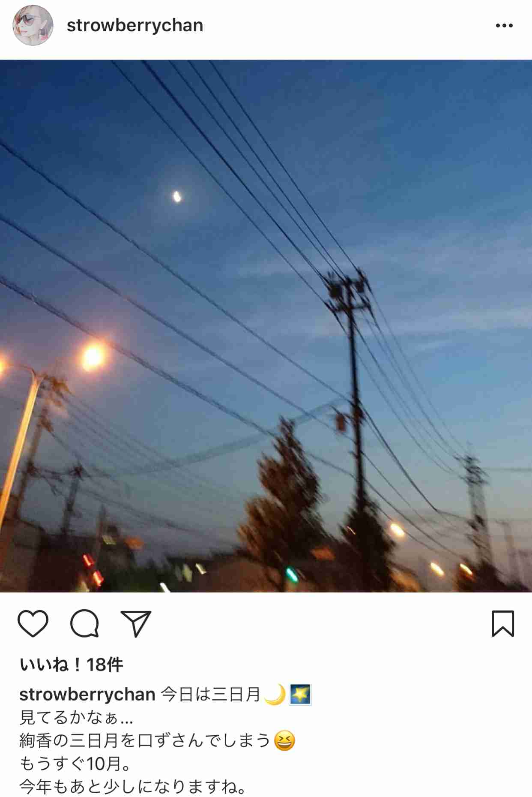The height and width of the screenshot is (797, 532).
Task: Tap the crescent moon emoji in the caption
Action: point(275,695)
